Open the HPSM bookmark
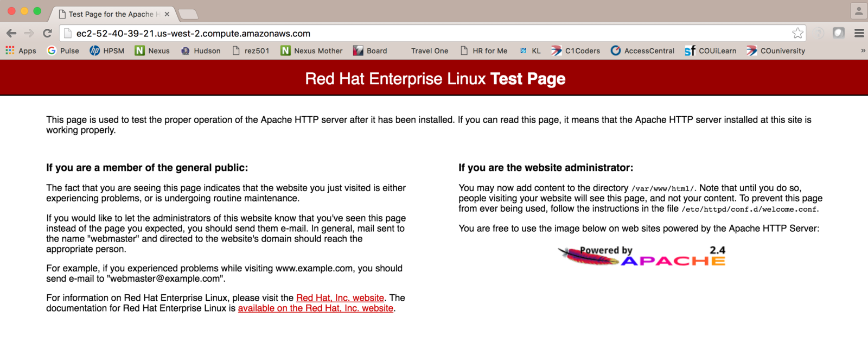 [107, 50]
